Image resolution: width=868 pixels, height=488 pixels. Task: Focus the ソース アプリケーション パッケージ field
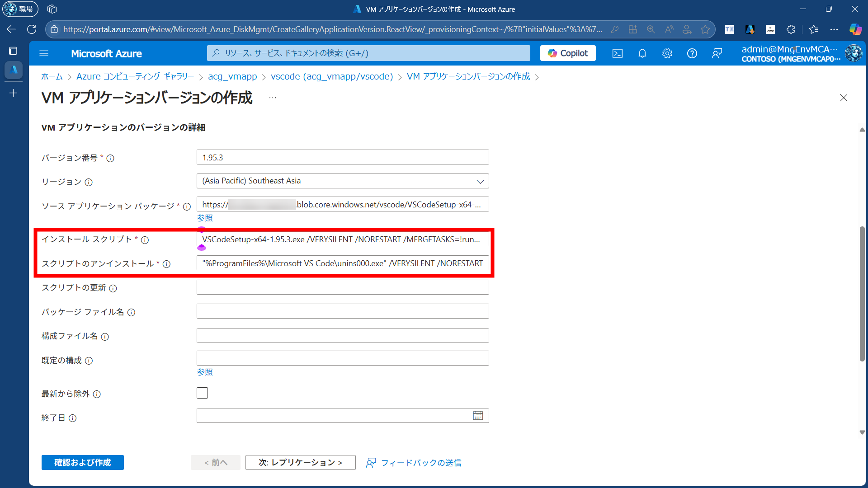[x=343, y=204]
